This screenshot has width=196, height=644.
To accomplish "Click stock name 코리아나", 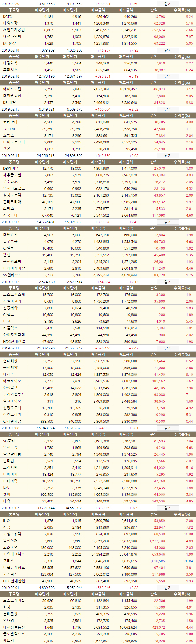I will pyautogui.click(x=10, y=122).
